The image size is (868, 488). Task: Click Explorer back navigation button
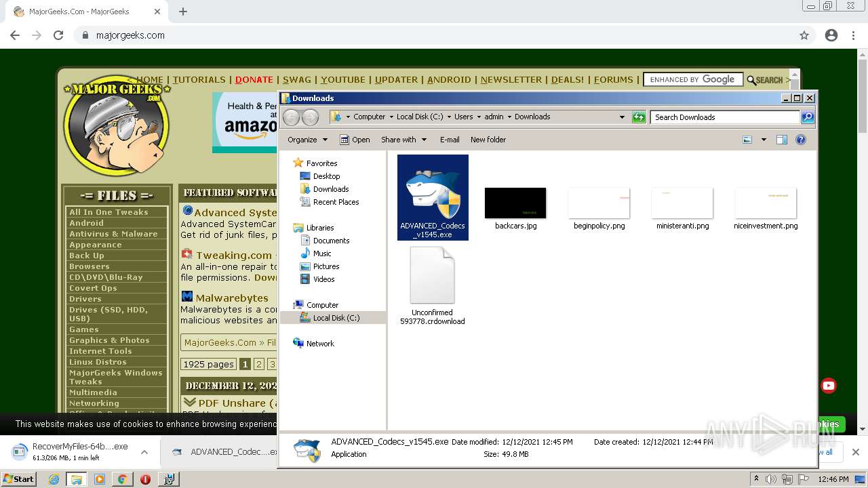(x=291, y=117)
